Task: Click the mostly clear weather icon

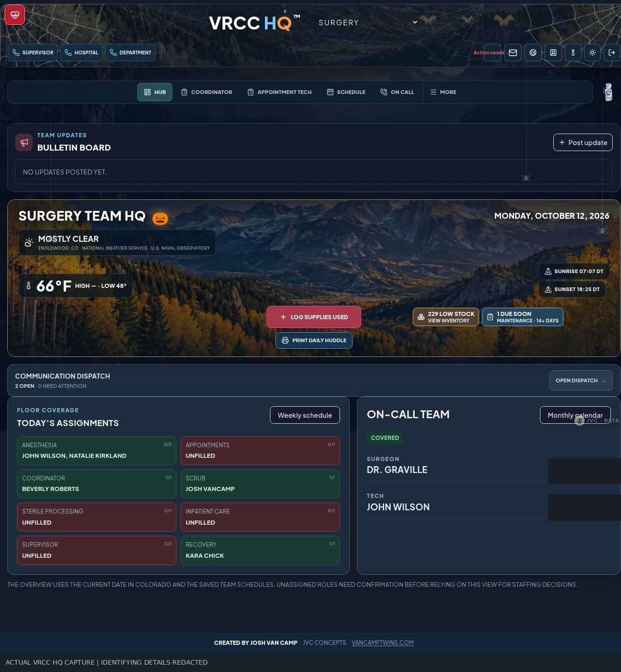Action: pos(29,242)
